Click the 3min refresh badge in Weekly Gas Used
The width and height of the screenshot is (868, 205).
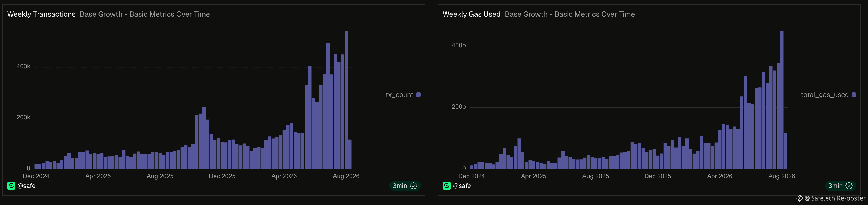tap(840, 186)
